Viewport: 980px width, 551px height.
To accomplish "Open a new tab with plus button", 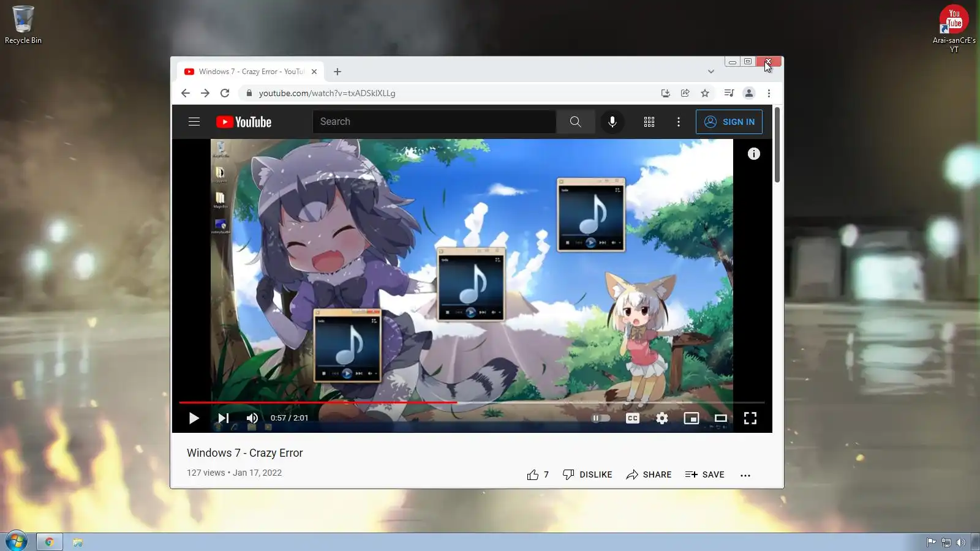I will (x=337, y=72).
